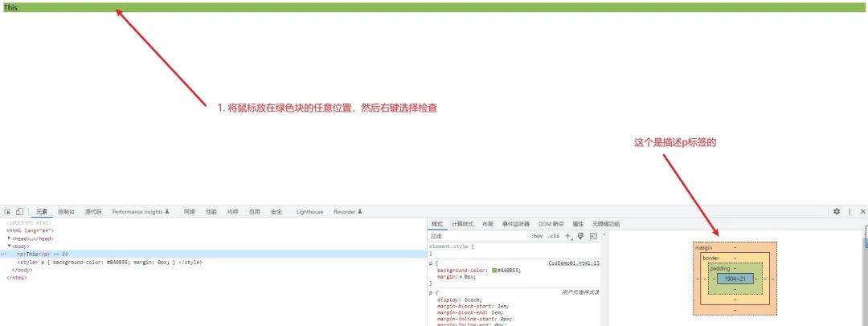Screen dimensions: 868x326
Task: Switch to the 网络 tab
Action: click(190, 211)
